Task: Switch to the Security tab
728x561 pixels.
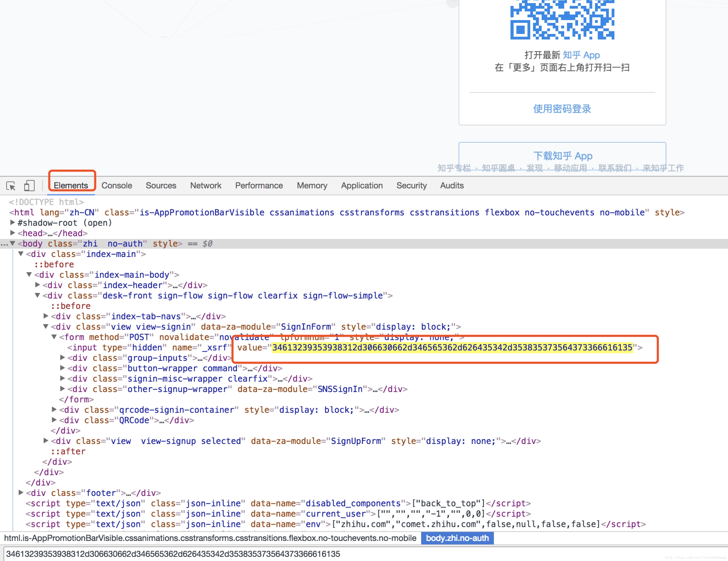Action: [x=411, y=186]
